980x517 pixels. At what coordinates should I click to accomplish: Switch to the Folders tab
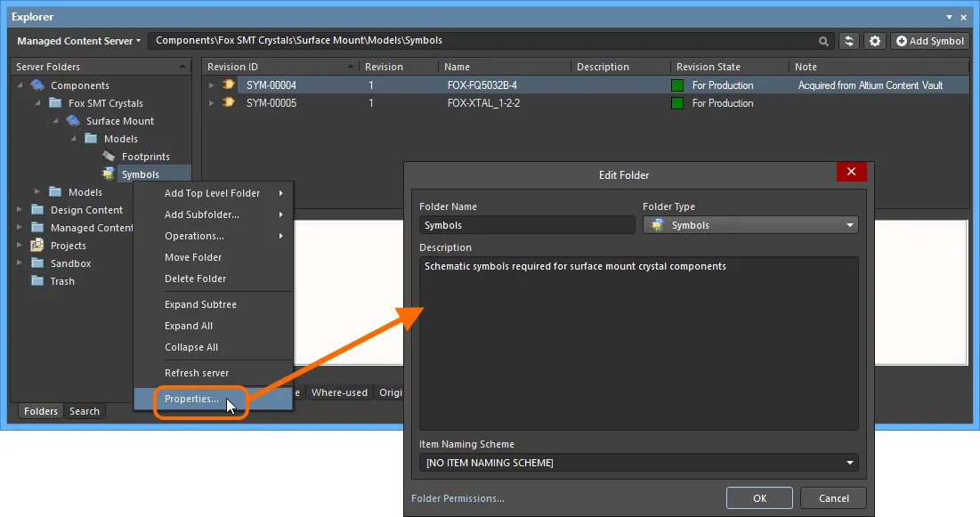41,411
